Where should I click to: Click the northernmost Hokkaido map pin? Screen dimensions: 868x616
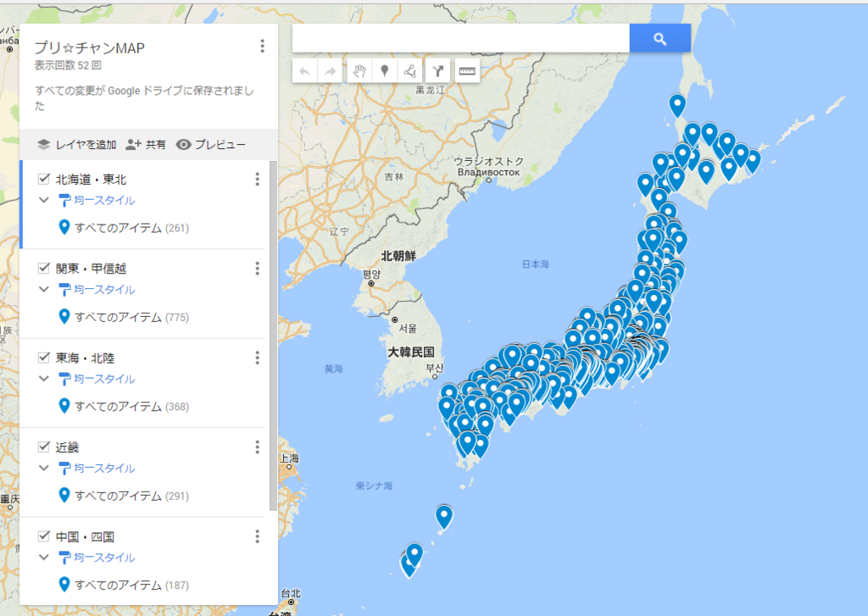(677, 105)
